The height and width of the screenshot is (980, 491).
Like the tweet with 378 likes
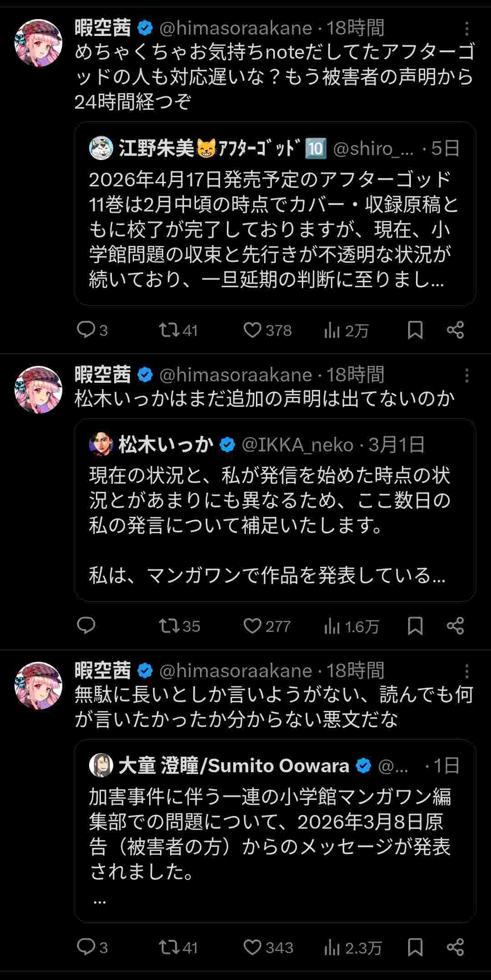click(x=252, y=330)
